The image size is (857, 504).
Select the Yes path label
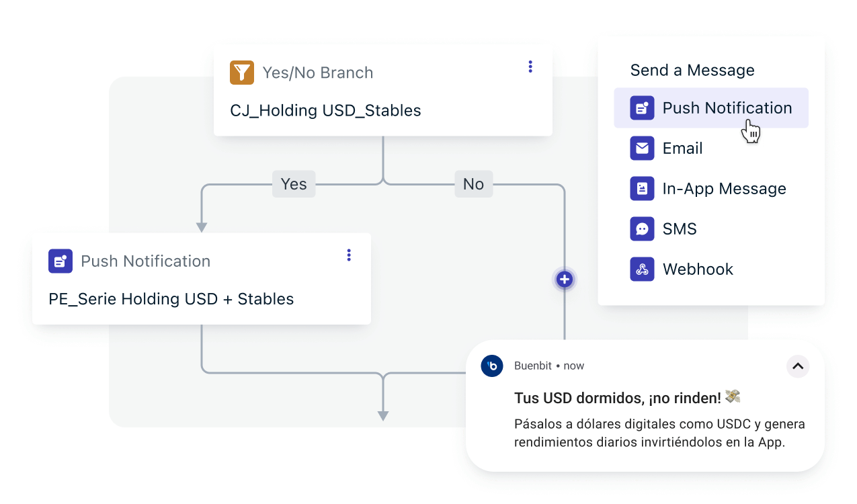(x=293, y=183)
